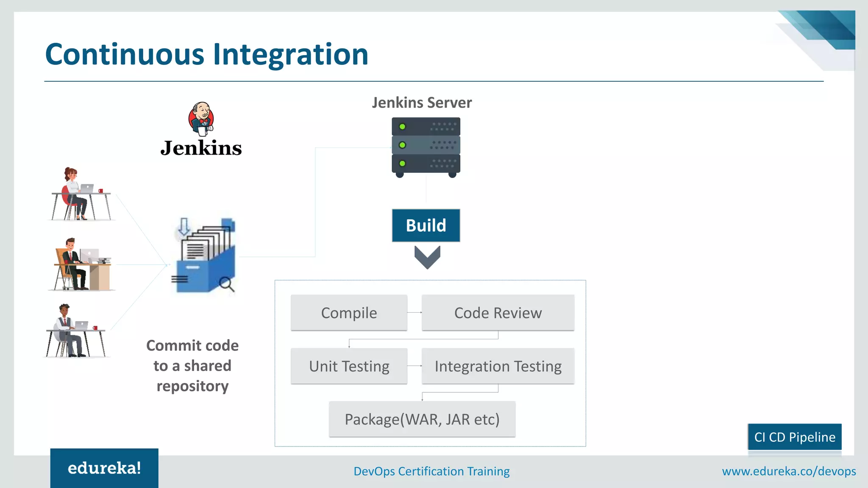The height and width of the screenshot is (488, 868).
Task: Click the Jenkins server rack icon
Action: pos(426,147)
